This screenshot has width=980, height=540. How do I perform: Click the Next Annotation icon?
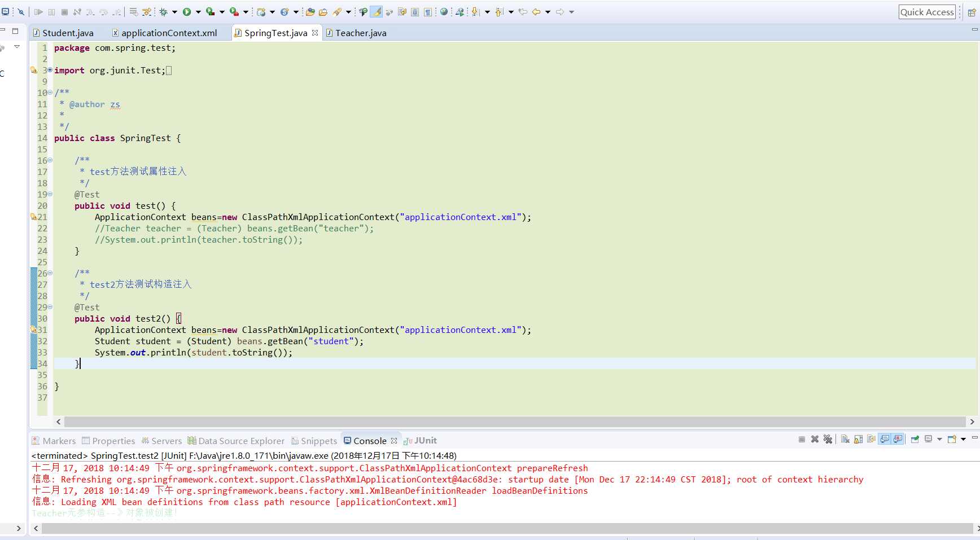(475, 12)
